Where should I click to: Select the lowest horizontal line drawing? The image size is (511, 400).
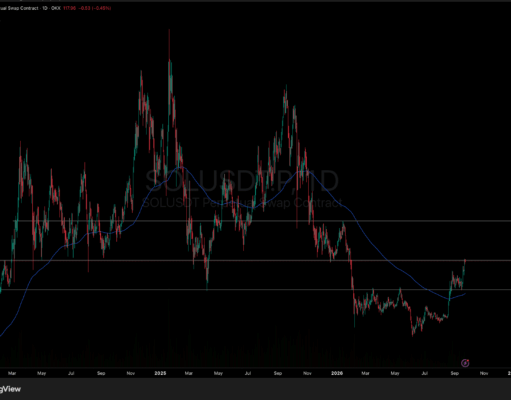[x=255, y=289]
